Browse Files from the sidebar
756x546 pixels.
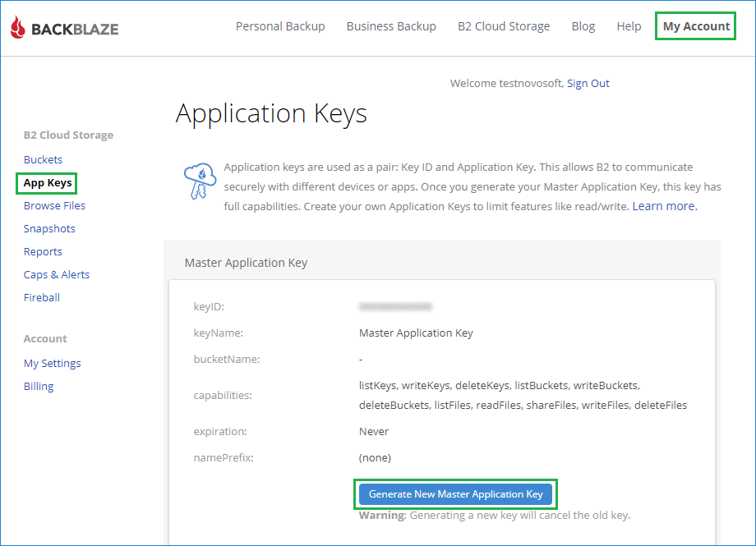[54, 205]
